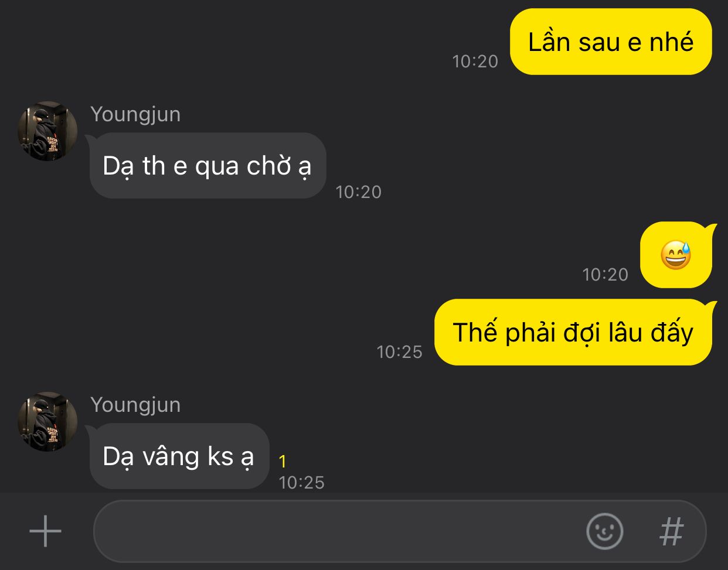Tap the sweat-smile emoji message bubble
Screen dimensions: 728x570
[x=676, y=255]
